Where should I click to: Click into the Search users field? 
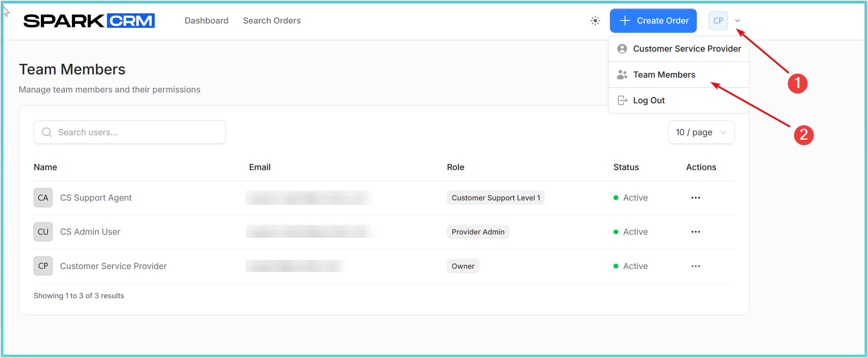(x=135, y=132)
